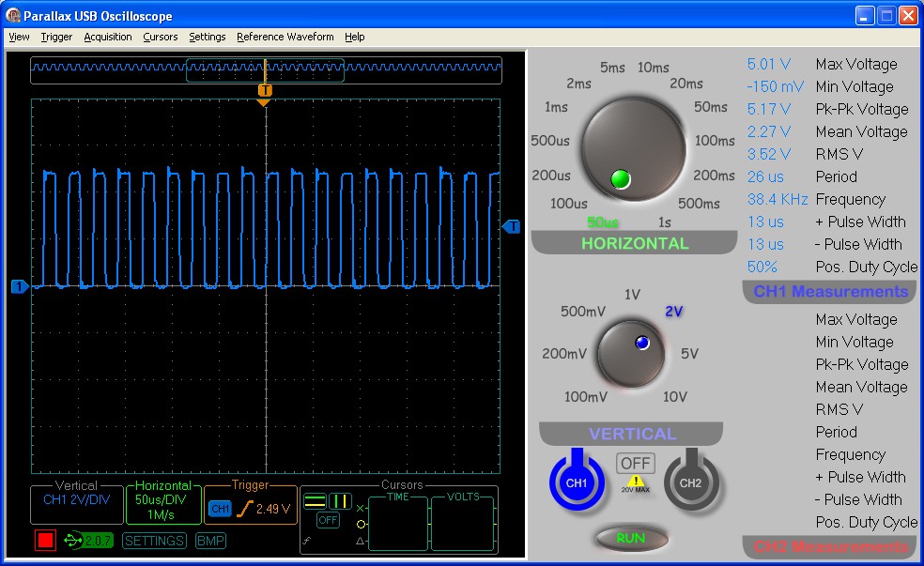
Task: Enable vertical time cursors icon
Action: pos(340,501)
